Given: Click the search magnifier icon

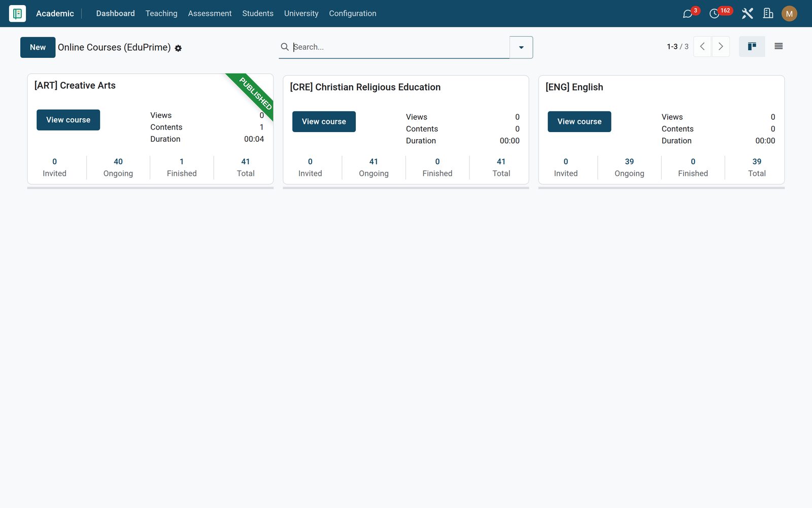Looking at the screenshot, I should coord(285,47).
